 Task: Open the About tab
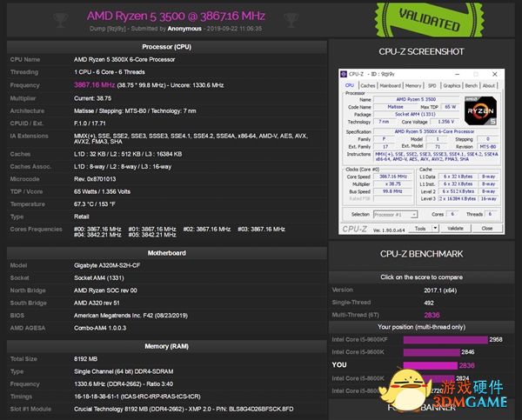tap(489, 85)
